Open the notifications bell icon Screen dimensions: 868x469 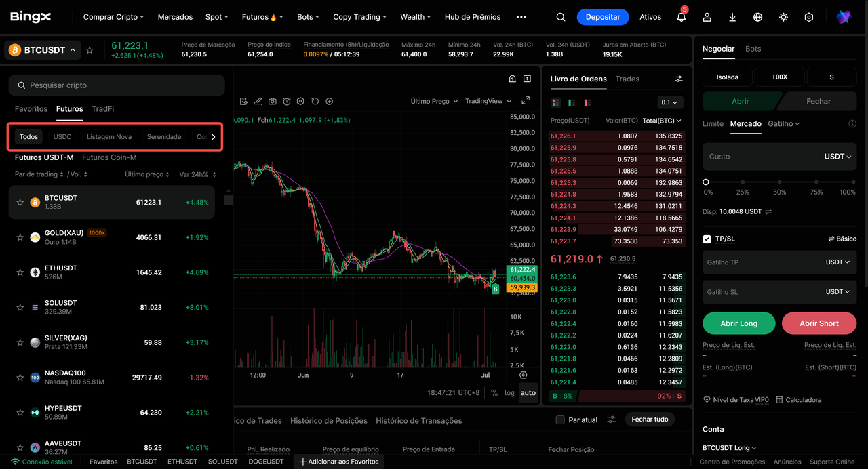682,17
